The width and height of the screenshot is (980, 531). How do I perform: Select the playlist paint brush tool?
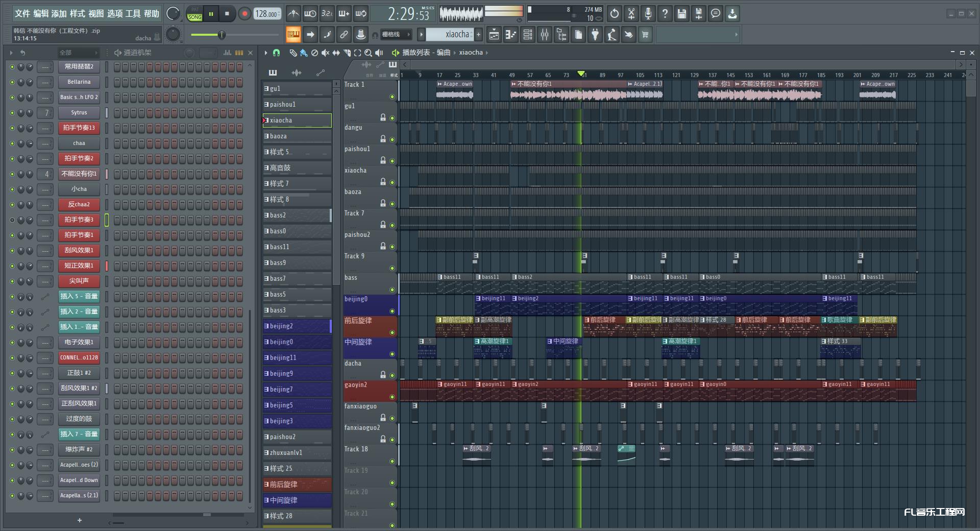tap(304, 53)
